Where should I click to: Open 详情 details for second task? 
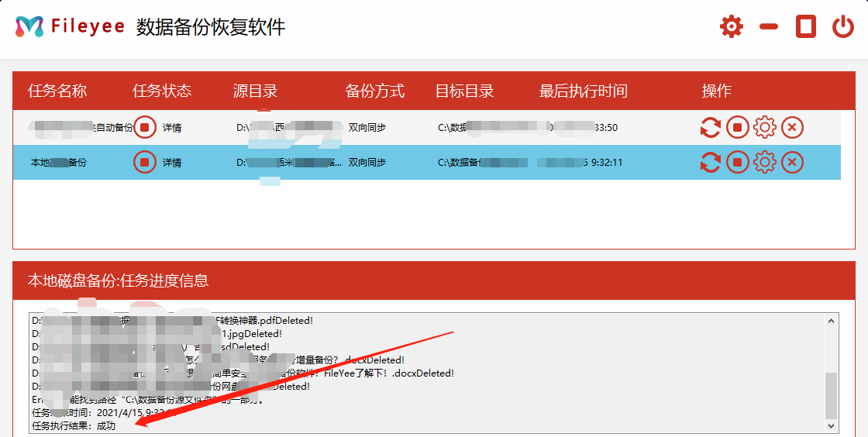pyautogui.click(x=172, y=163)
